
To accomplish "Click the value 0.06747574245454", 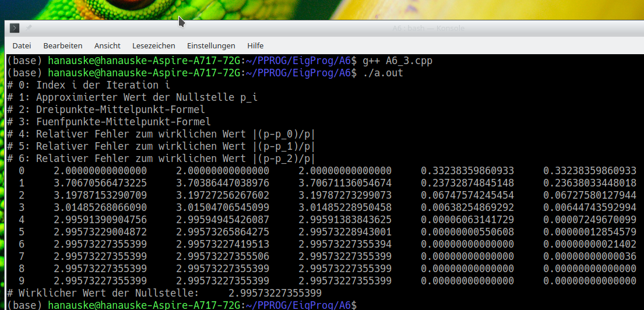I will (x=467, y=195).
